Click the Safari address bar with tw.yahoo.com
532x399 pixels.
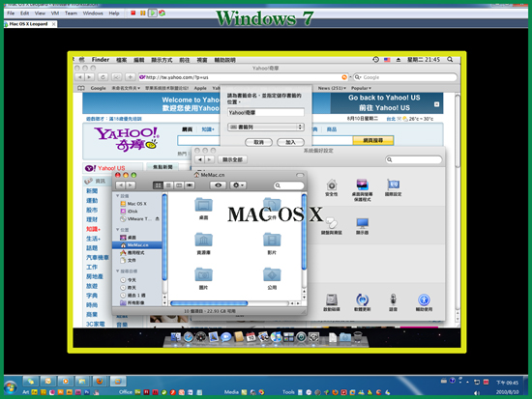click(243, 77)
